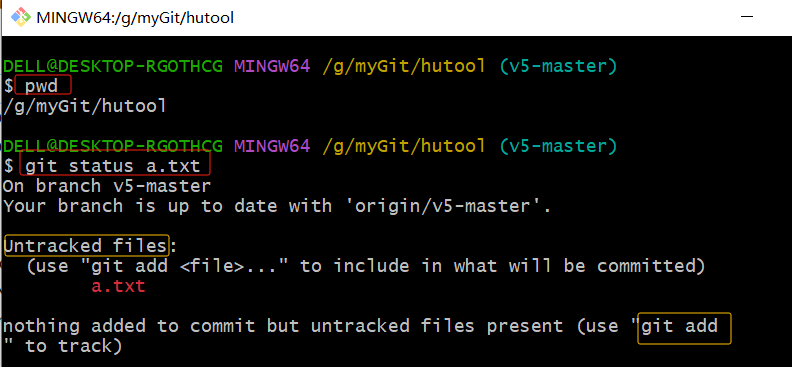Click the second DELL@DESKTOP-RGOTHCG prompt text

pos(113,146)
